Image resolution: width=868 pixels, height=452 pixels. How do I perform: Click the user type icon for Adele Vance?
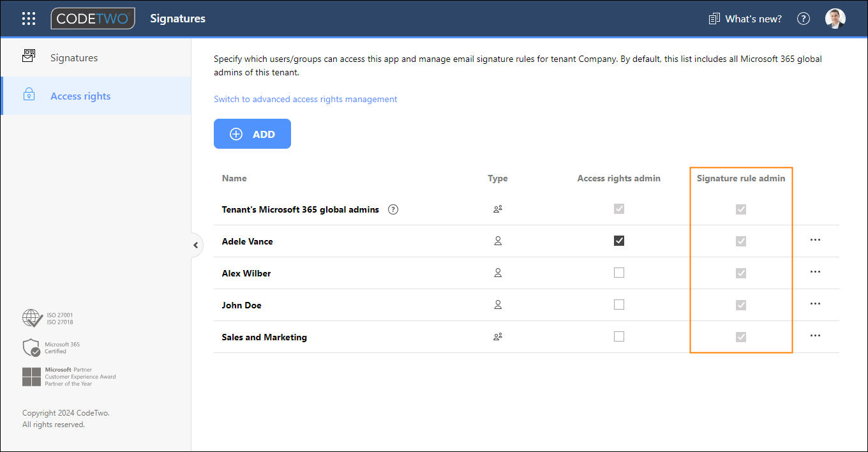tap(498, 241)
